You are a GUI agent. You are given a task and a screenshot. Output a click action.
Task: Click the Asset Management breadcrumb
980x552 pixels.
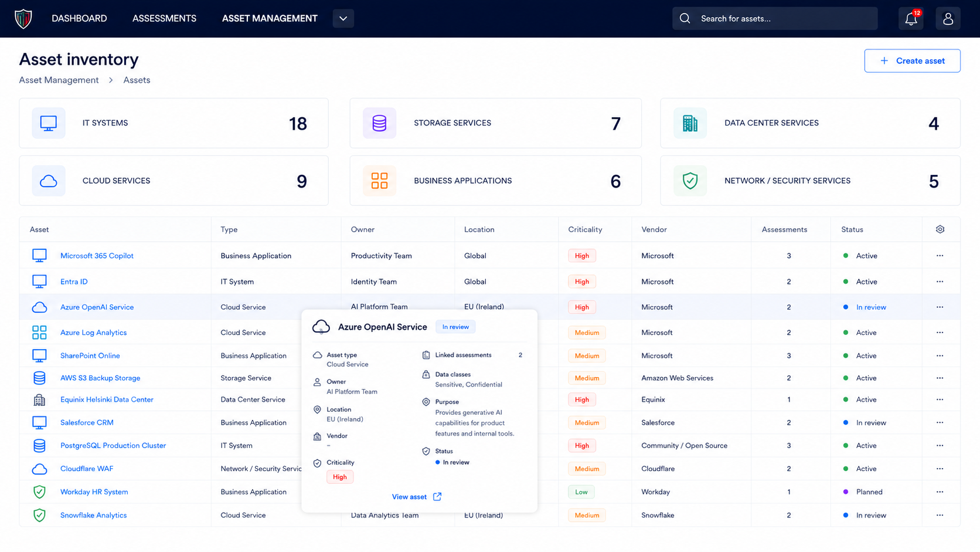coord(59,80)
